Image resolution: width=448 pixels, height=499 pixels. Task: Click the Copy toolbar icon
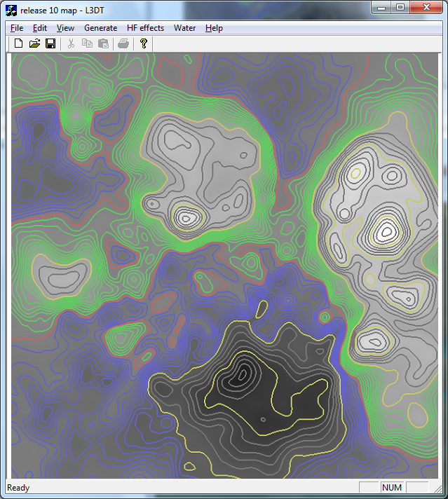(87, 43)
